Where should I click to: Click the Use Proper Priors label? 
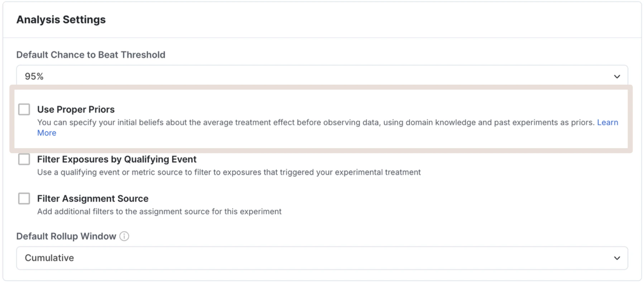pyautogui.click(x=76, y=109)
